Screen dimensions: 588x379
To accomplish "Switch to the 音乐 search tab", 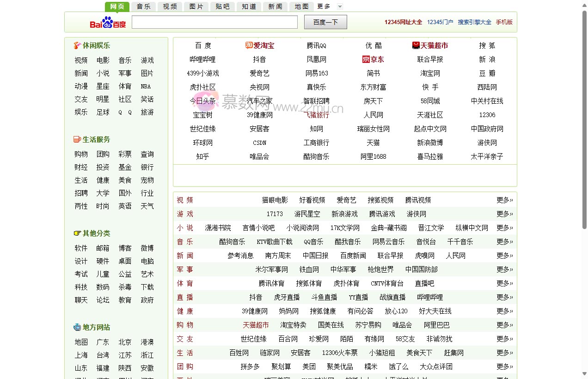I will coord(143,6).
